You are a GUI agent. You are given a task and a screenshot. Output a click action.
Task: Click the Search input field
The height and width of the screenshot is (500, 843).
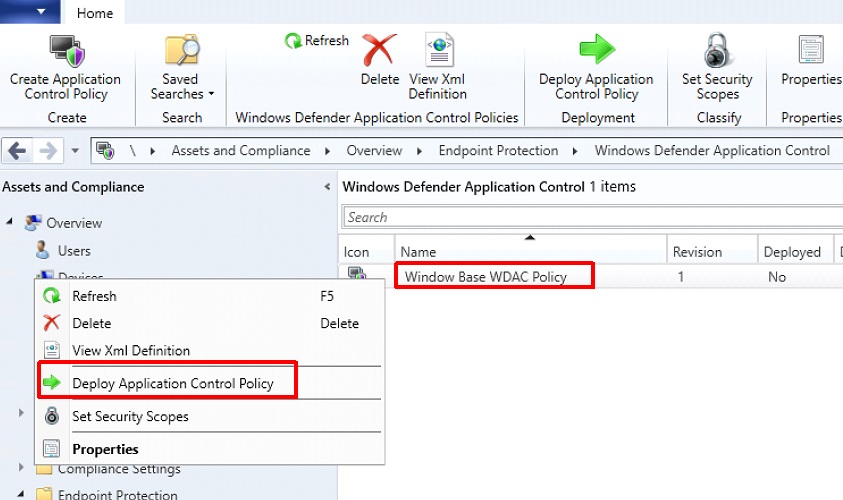click(590, 217)
